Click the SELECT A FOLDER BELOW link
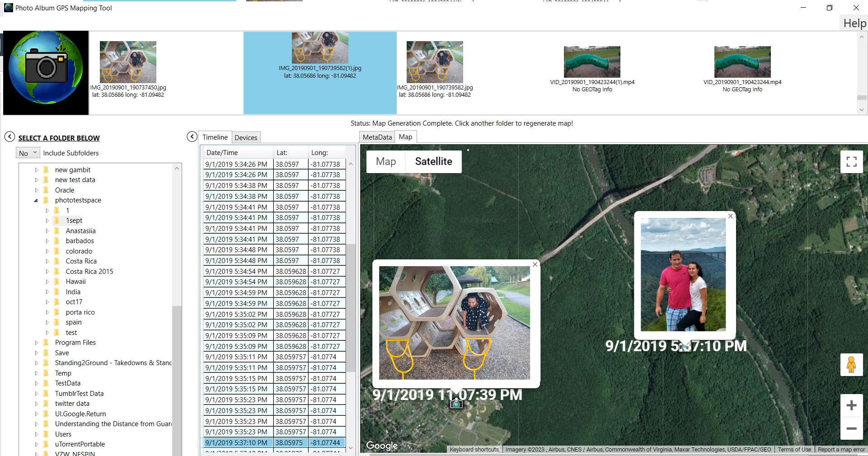Screen dimensions: 868x456 pos(59,138)
